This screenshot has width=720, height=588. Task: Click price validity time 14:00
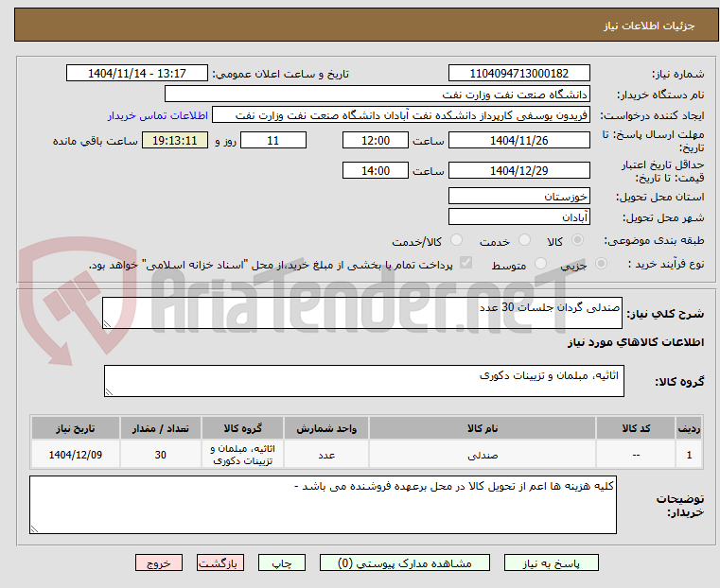coord(376,170)
